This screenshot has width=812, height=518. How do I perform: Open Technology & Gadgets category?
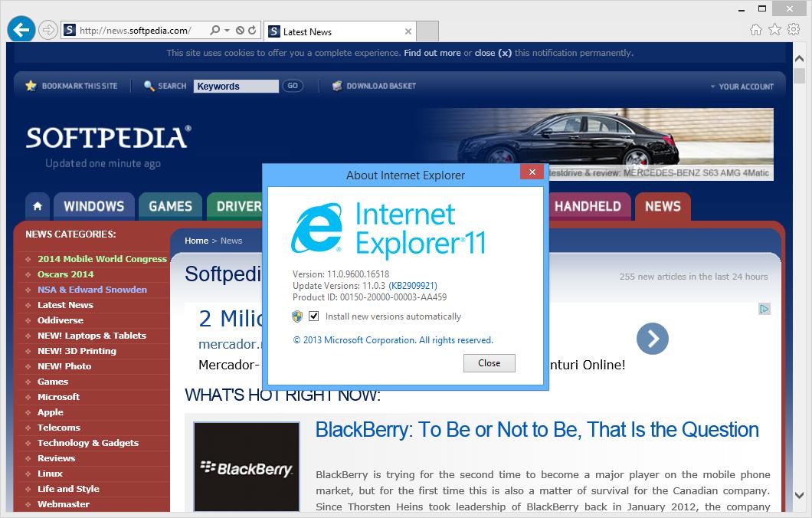[x=88, y=443]
